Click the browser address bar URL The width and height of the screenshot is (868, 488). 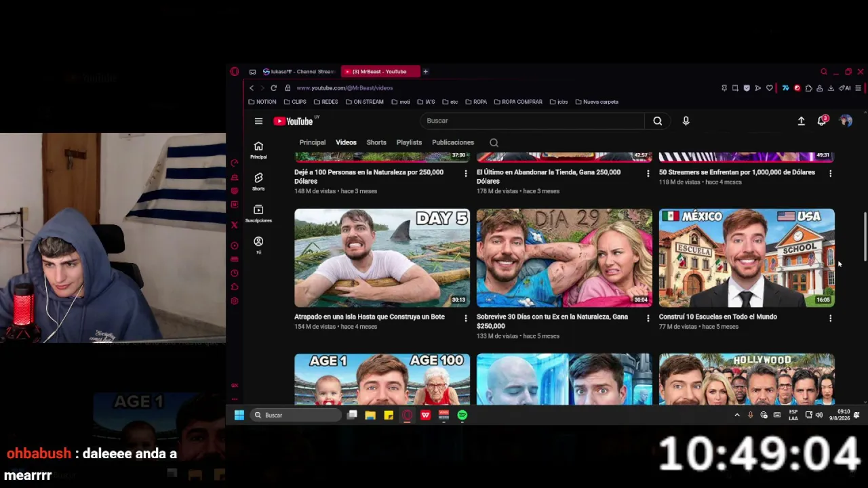tap(344, 87)
